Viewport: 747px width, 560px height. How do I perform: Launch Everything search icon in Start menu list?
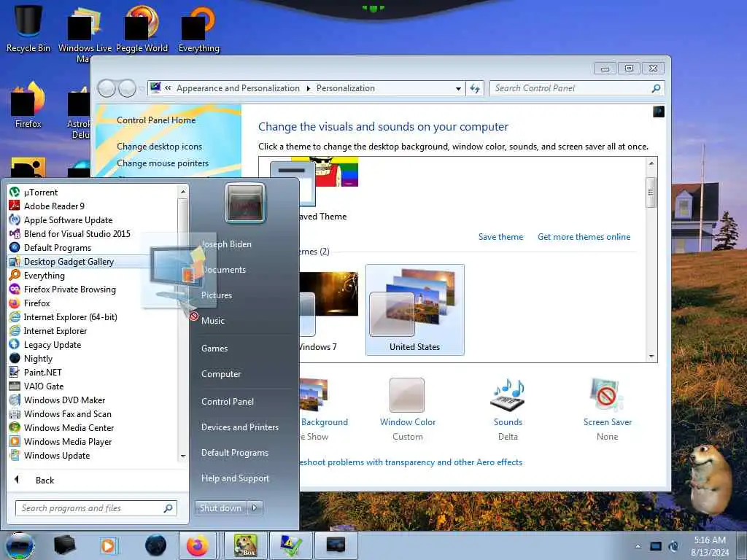click(x=15, y=275)
